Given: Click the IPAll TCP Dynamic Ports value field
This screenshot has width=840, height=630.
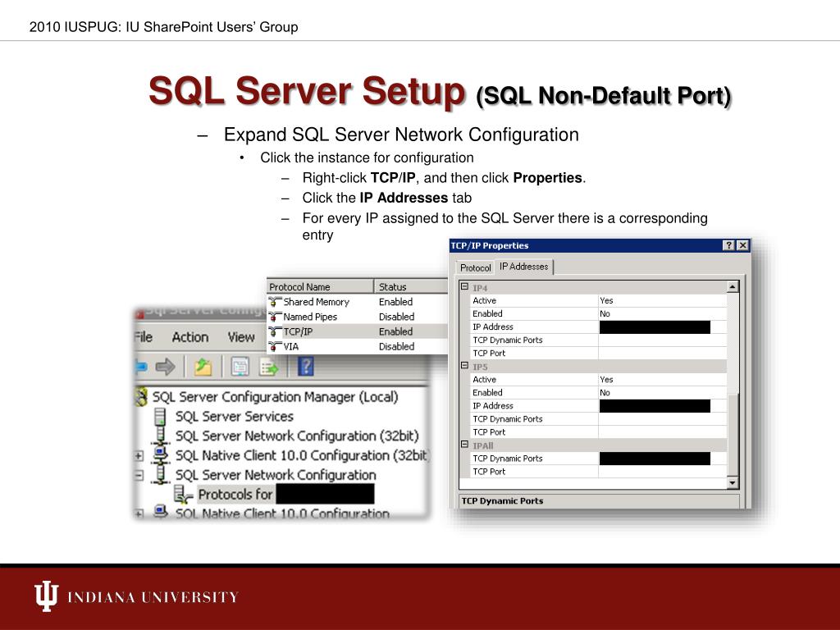Looking at the screenshot, I should click(662, 458).
